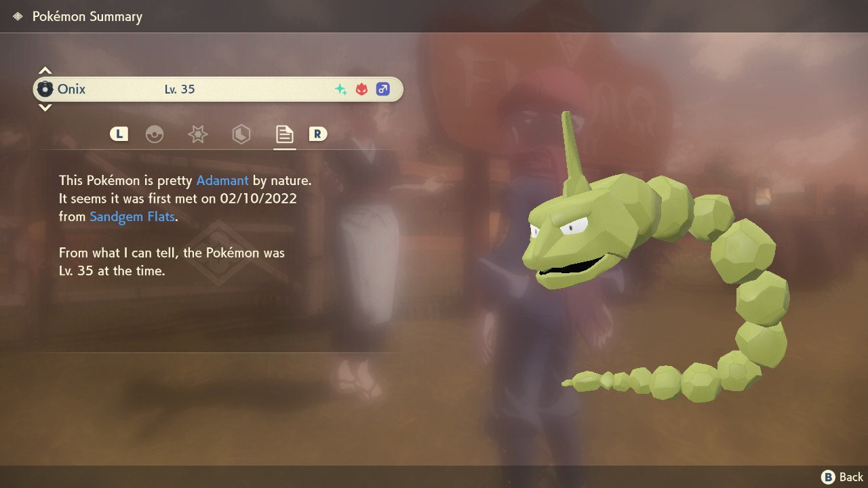This screenshot has width=868, height=488.
Task: Click the blue male gender icon
Action: tap(383, 89)
